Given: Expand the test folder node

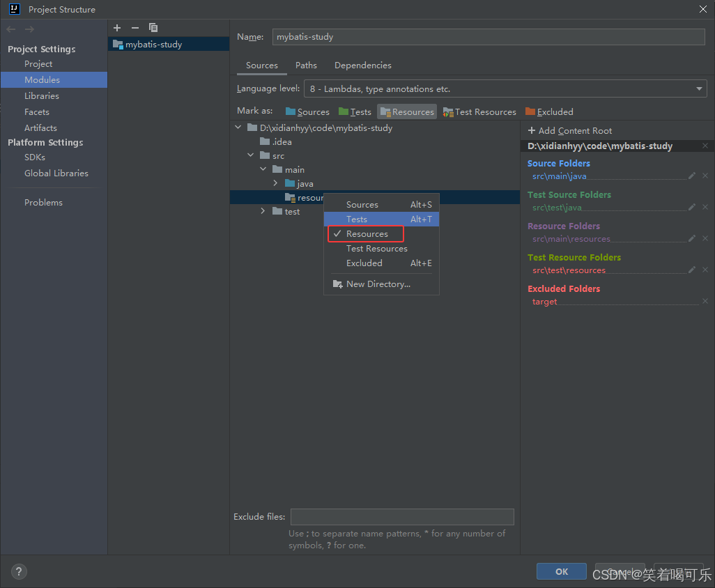Looking at the screenshot, I should pos(263,211).
